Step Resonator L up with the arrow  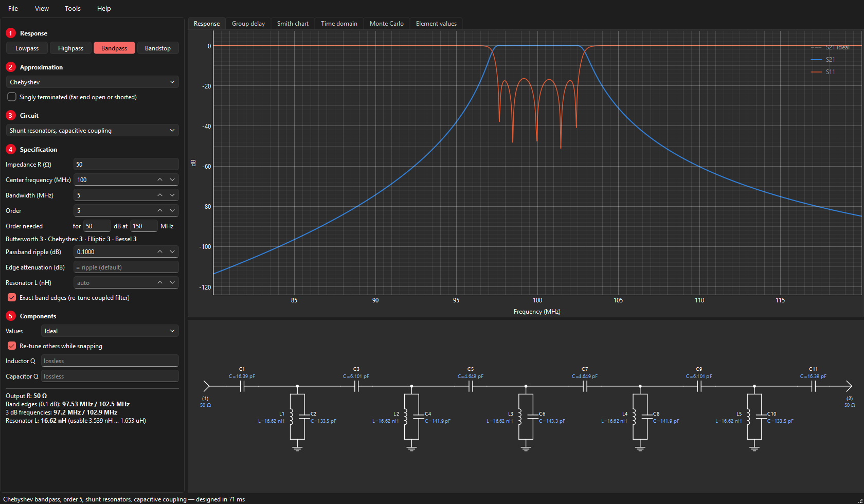(160, 282)
